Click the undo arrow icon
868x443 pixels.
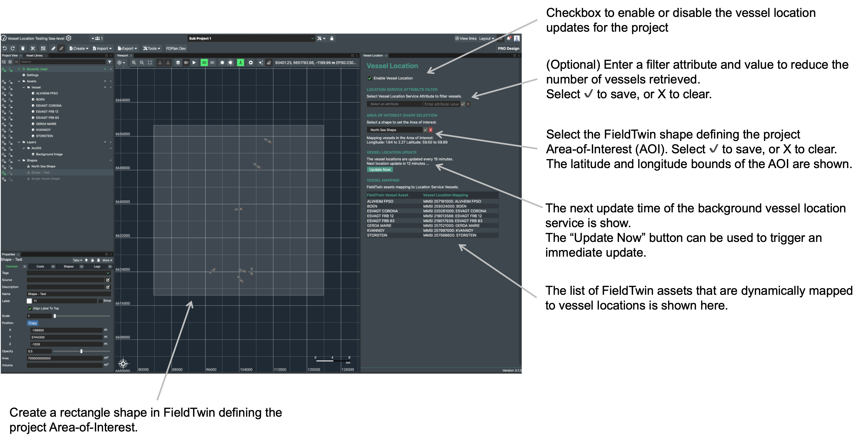coord(5,49)
